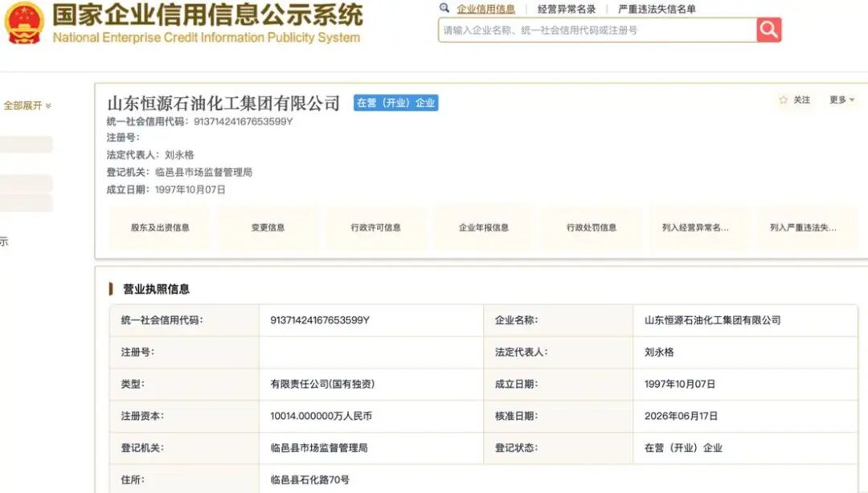Click the 国家企业信用信息公示系统 site title
The width and height of the screenshot is (868, 493).
click(207, 15)
